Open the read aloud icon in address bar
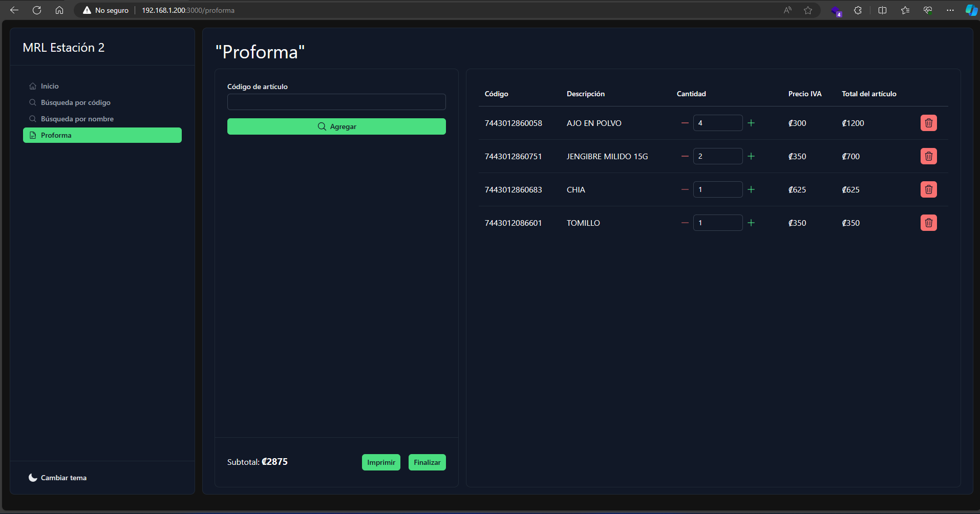This screenshot has width=980, height=514. click(787, 10)
